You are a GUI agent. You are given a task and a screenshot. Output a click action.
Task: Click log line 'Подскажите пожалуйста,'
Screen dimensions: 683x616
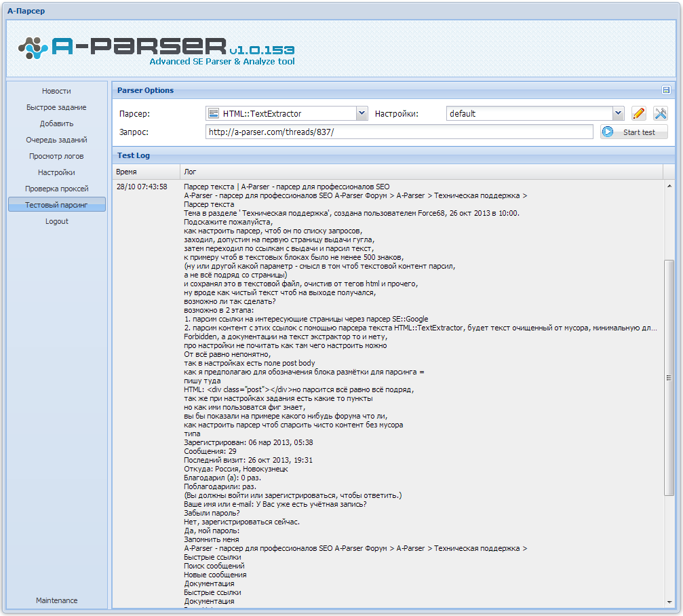pos(229,222)
